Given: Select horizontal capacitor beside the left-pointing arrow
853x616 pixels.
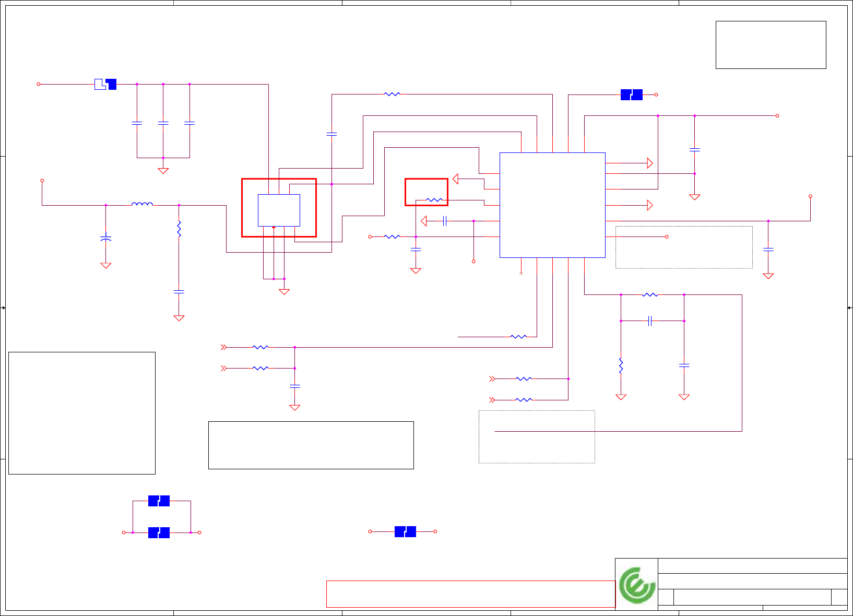Looking at the screenshot, I should 445,221.
